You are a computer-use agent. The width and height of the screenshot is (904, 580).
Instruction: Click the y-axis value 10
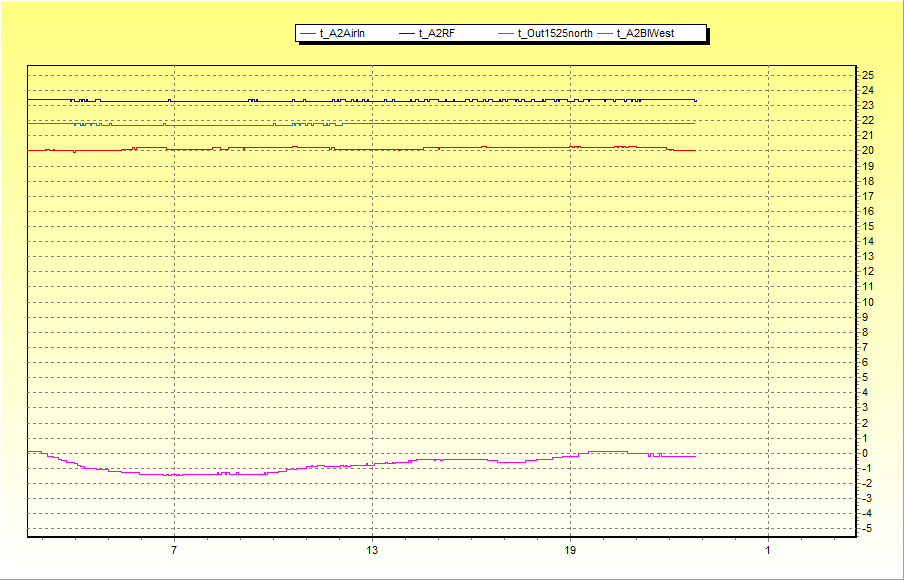pos(868,302)
